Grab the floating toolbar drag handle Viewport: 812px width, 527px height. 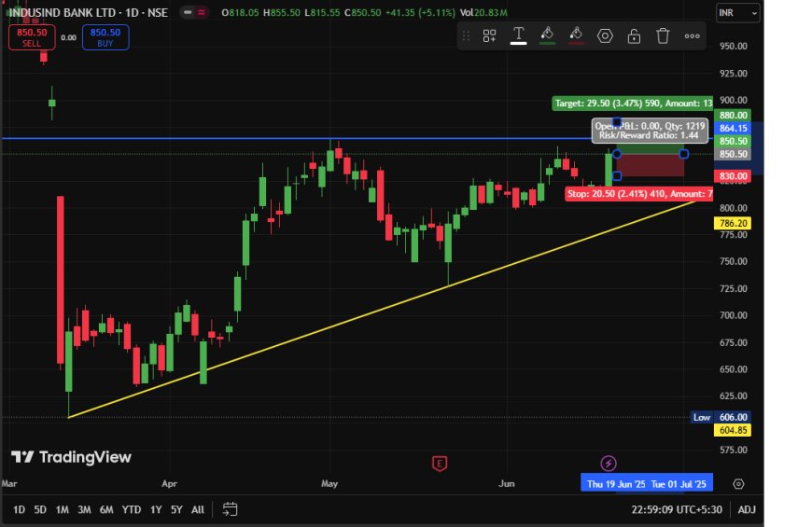(466, 35)
